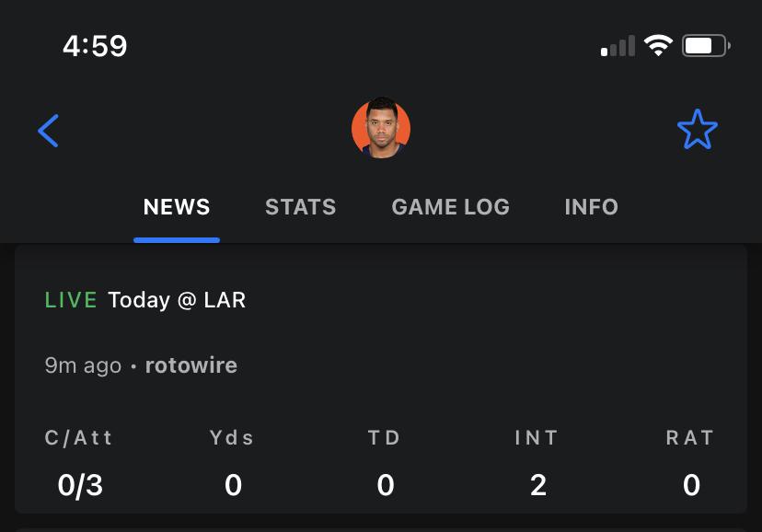Viewport: 762px width, 532px height.
Task: Tap the green LIVE label
Action: coord(71,300)
